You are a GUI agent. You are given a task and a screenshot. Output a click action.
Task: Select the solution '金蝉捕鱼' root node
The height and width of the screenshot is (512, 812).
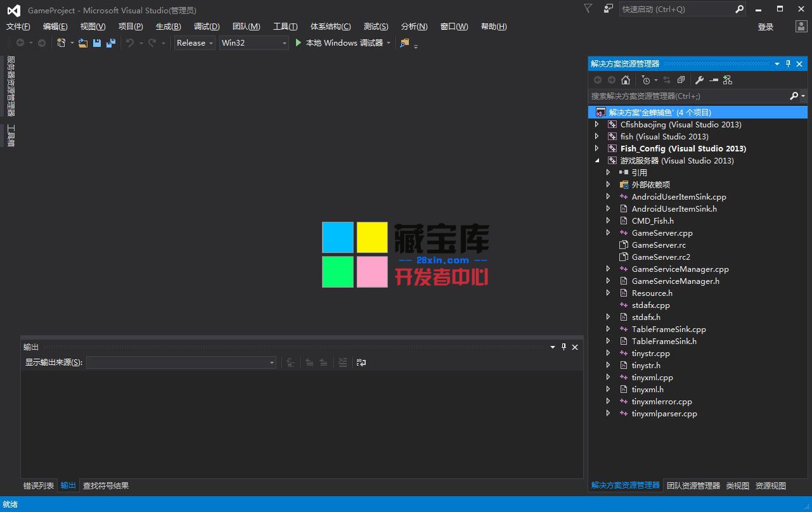pos(698,112)
